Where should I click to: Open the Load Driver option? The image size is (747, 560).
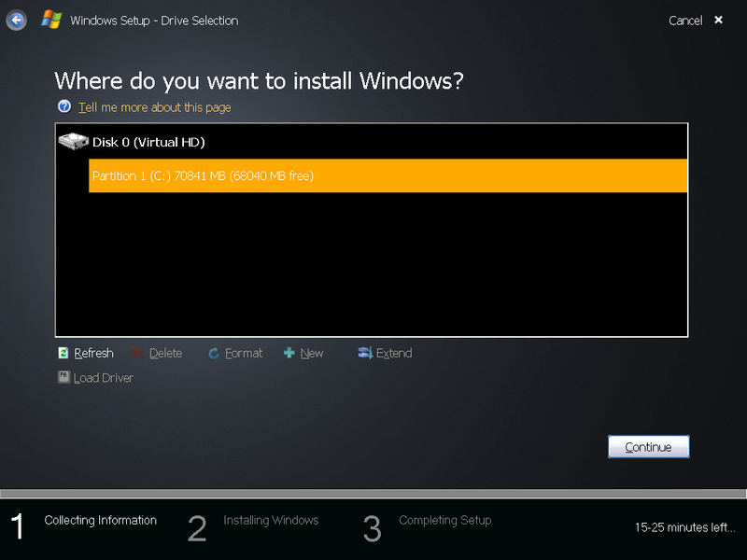point(104,378)
